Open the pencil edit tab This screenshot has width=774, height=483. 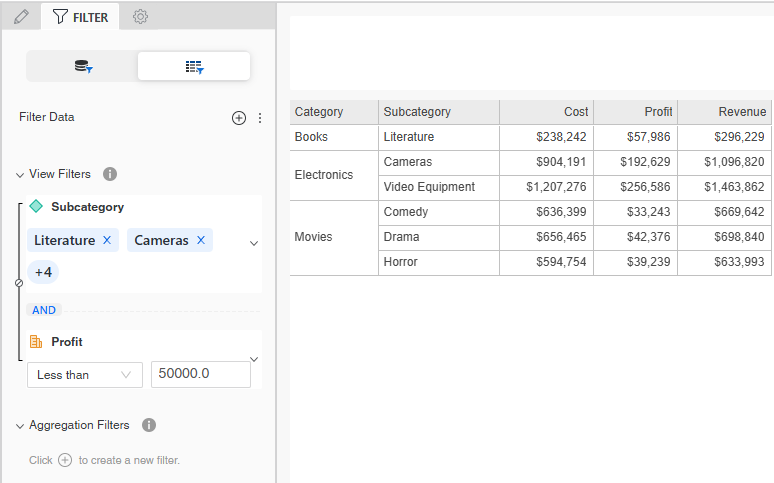(x=21, y=17)
